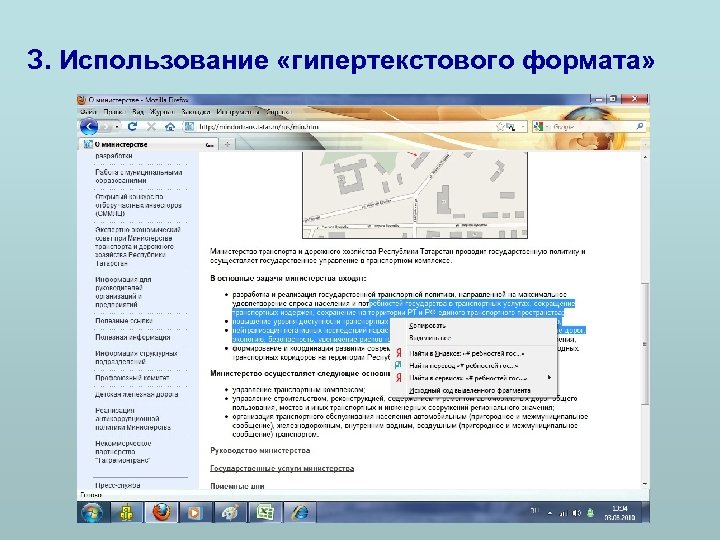720x540 pixels.
Task: Expand 'Найти в сервисах' submenu arrow
Action: click(549, 377)
